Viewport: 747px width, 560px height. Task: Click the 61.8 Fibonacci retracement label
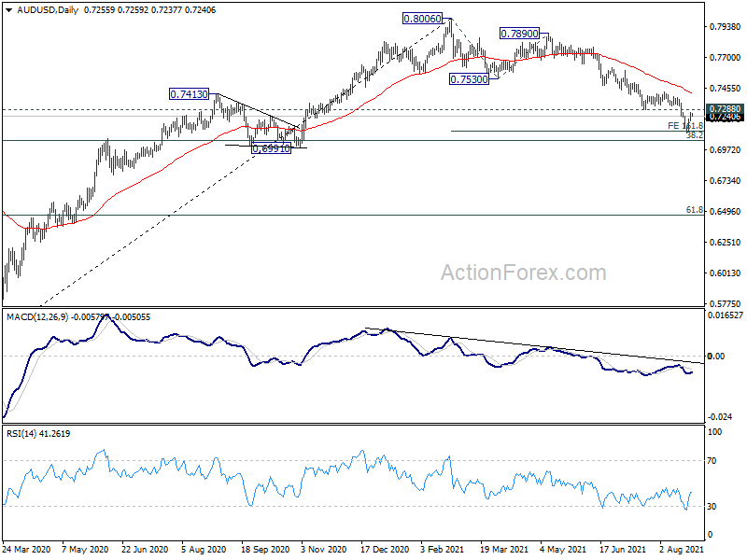pyautogui.click(x=695, y=209)
